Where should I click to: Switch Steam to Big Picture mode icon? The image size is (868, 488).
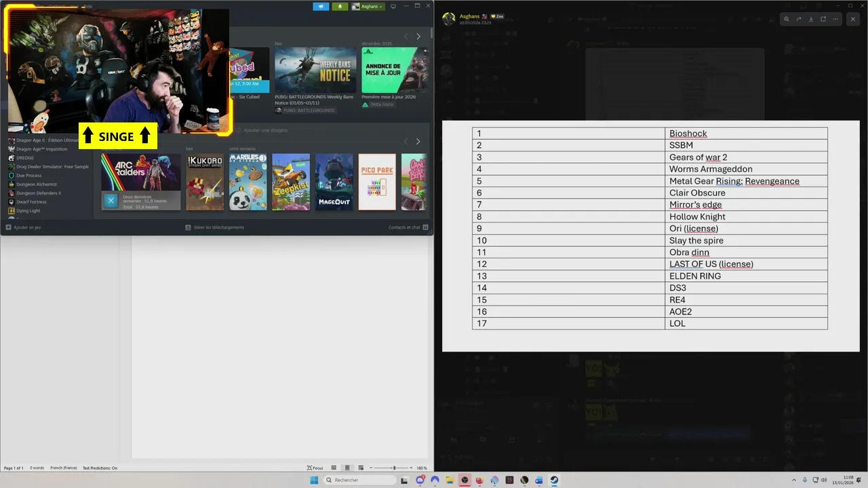(393, 6)
